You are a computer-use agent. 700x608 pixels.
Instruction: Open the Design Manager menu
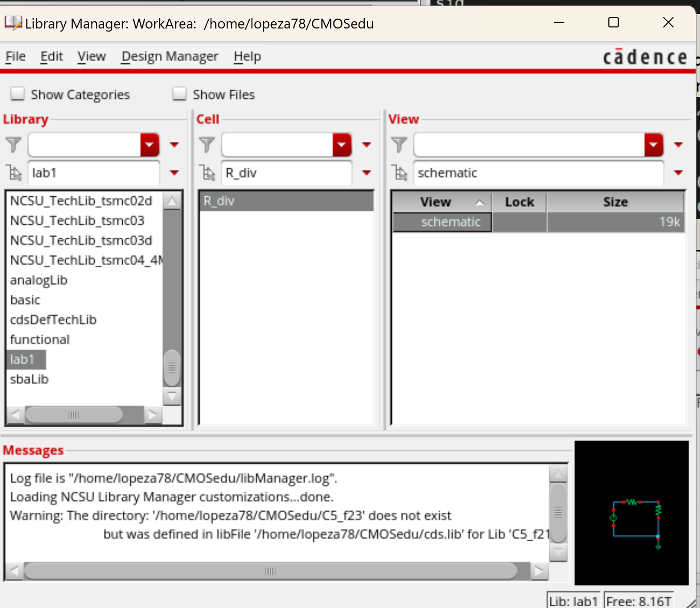[x=169, y=56]
